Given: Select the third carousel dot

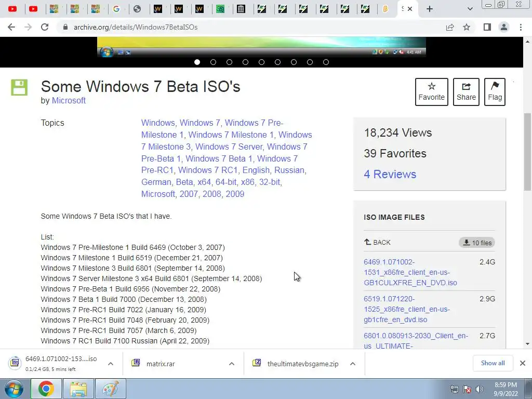Looking at the screenshot, I should 229,62.
